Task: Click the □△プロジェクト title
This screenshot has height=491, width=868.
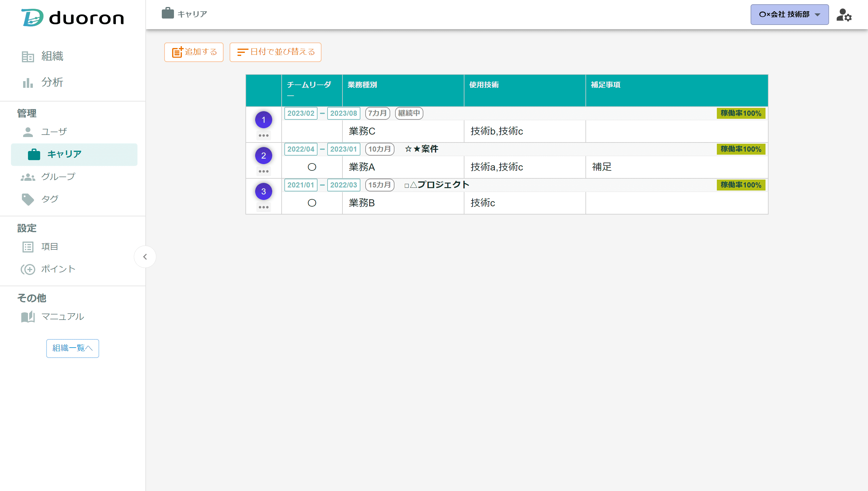Action: pos(437,185)
